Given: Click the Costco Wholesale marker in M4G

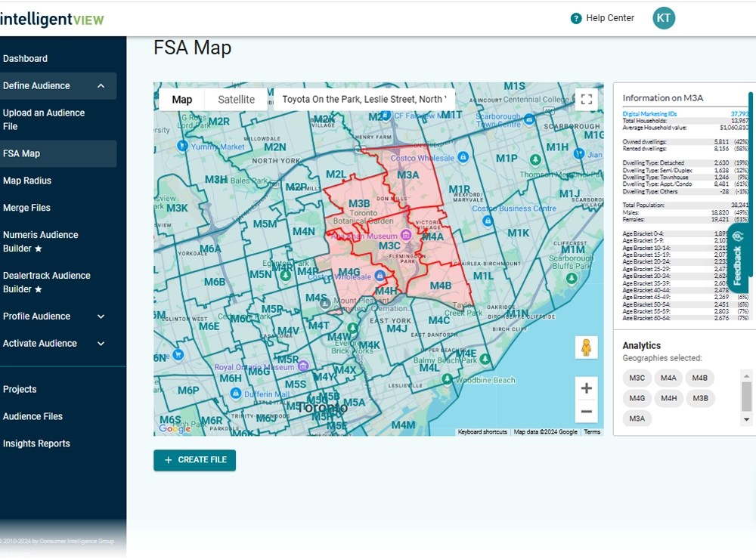Looking at the screenshot, I should pos(380,276).
